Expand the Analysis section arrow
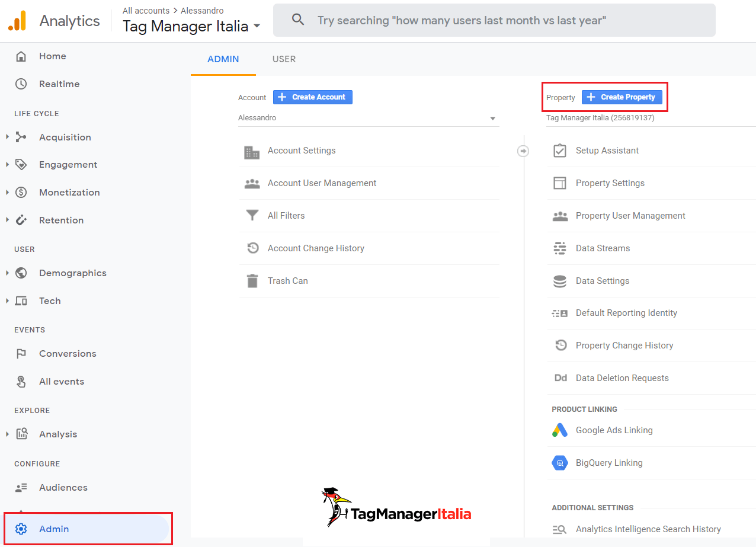The width and height of the screenshot is (756, 547). coord(7,434)
